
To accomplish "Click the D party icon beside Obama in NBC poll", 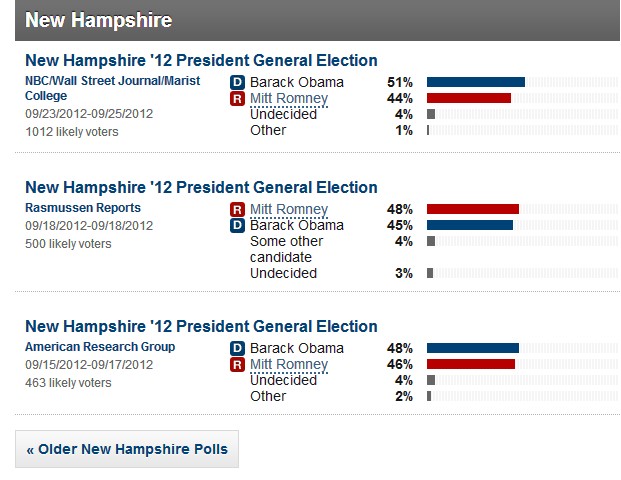I will point(237,82).
